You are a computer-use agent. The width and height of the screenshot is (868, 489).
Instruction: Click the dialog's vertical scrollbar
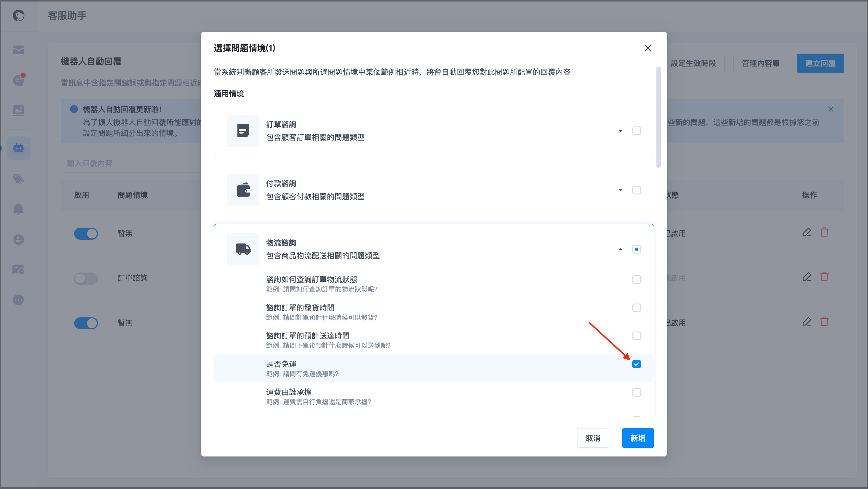[659, 117]
